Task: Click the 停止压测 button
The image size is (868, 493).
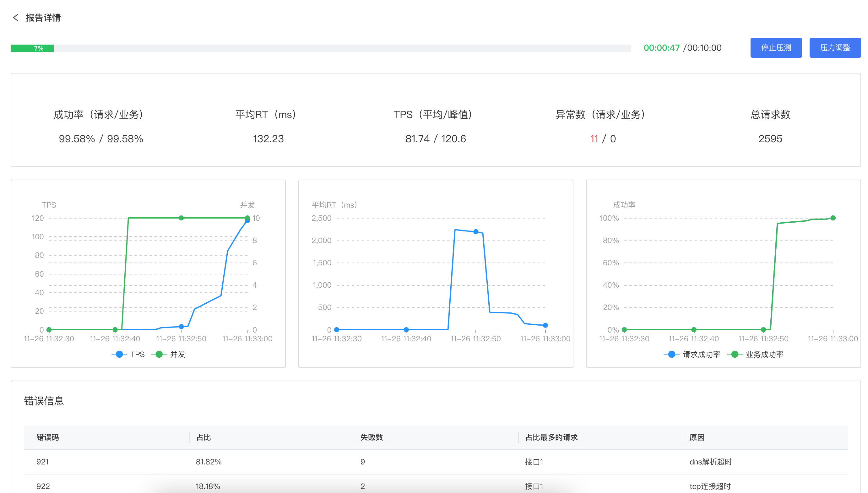Action: [x=776, y=48]
